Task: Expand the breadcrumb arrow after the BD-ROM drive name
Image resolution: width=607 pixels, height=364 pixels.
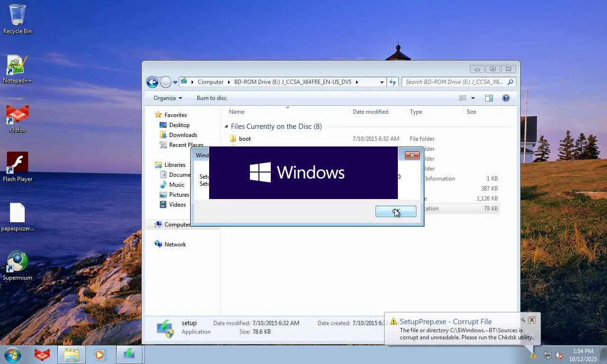Action: pos(357,82)
